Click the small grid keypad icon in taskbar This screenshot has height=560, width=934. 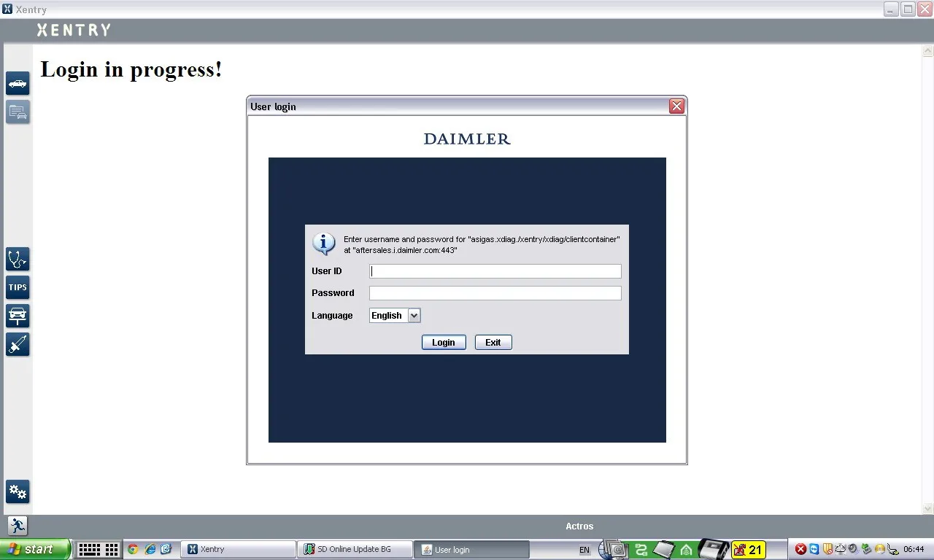112,549
